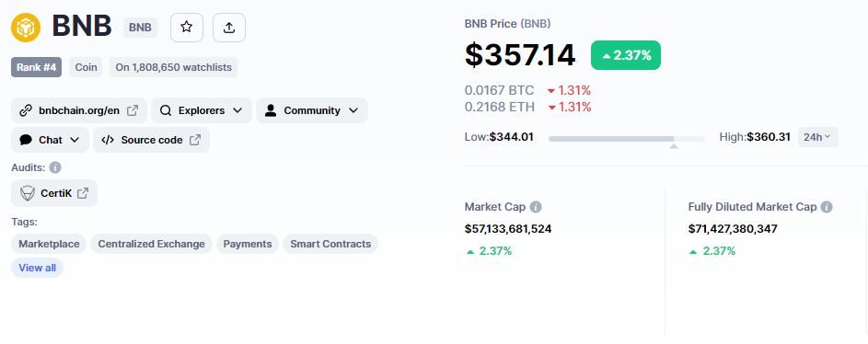The image size is (868, 344).
Task: Click the Audits info icon
Action: (55, 167)
